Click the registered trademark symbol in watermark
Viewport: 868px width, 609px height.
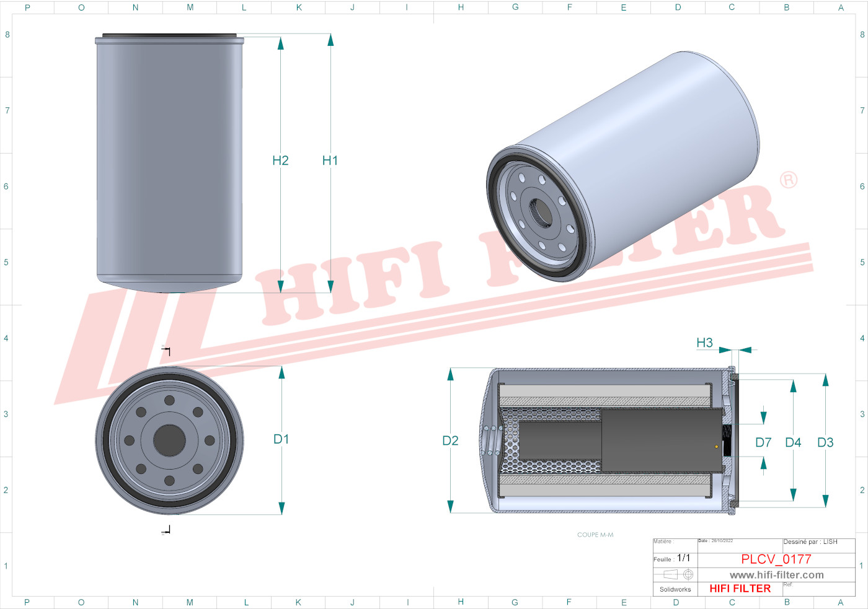coord(788,180)
